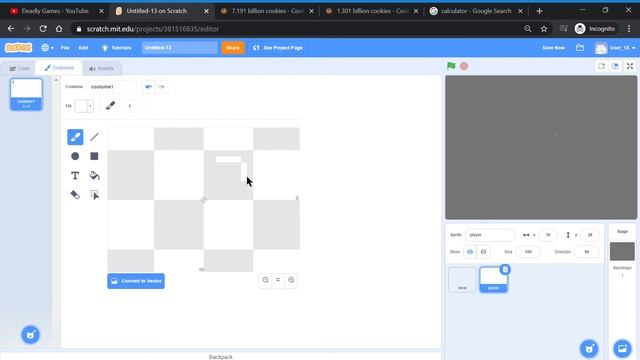Switch to the Deadly Games YouTube tab
Screen dimensions: 640x360
(x=56, y=11)
